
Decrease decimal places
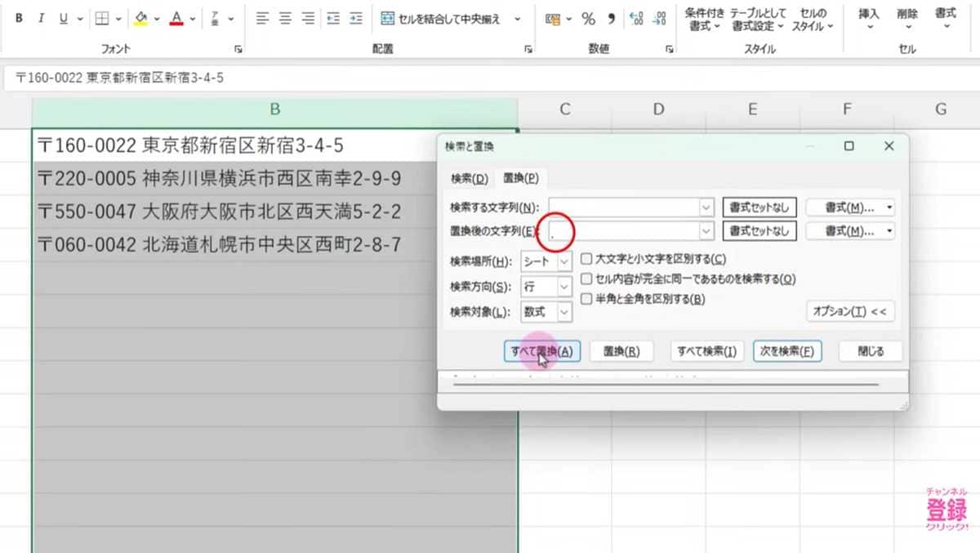660,17
